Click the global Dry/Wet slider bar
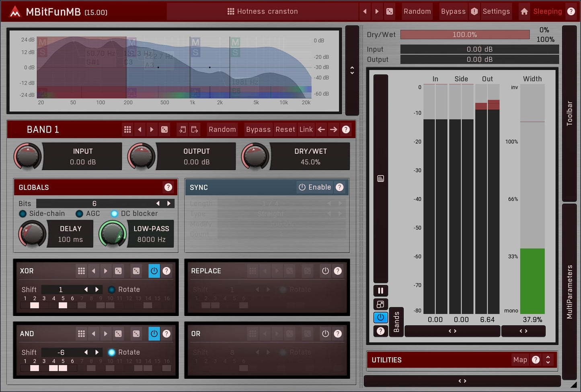Image resolution: width=581 pixels, height=392 pixels. click(465, 35)
